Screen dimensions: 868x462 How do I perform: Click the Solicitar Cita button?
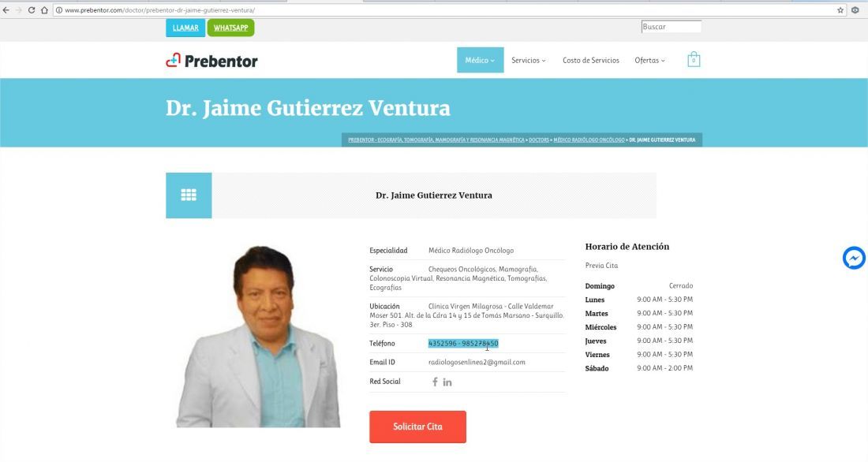(x=418, y=427)
